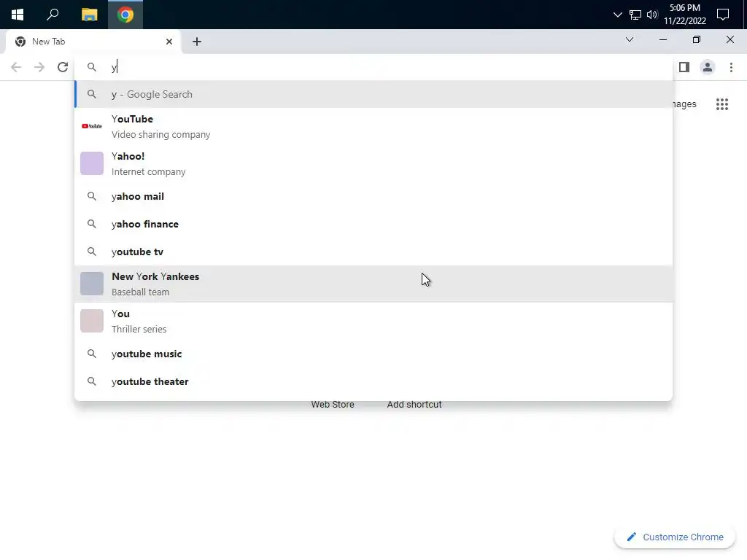747x560 pixels.
Task: Open File Explorer from the taskbar
Action: click(89, 15)
